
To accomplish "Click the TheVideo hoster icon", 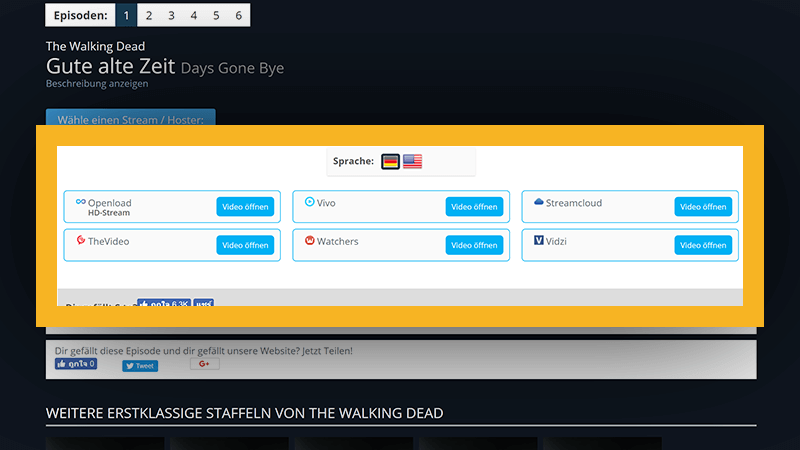I will [x=81, y=240].
